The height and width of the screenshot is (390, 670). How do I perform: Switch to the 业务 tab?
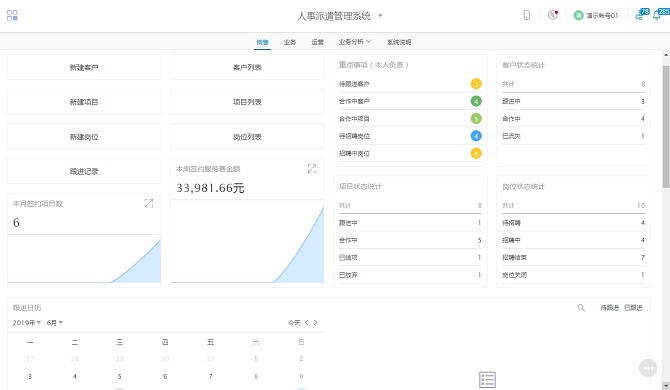[290, 42]
